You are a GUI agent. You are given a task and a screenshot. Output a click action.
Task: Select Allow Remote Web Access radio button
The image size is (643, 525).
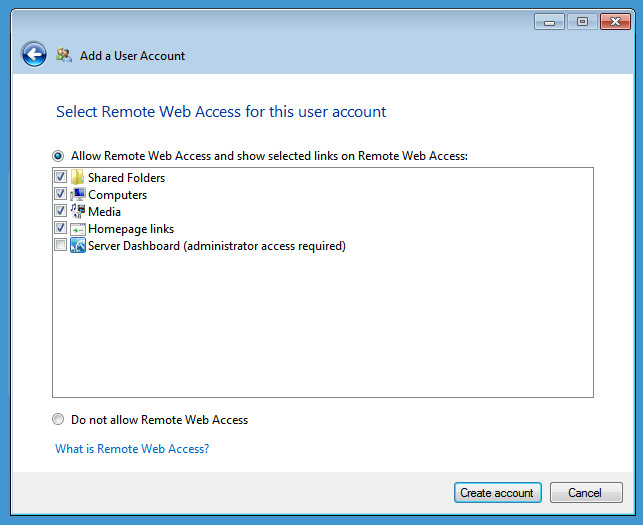[x=59, y=156]
